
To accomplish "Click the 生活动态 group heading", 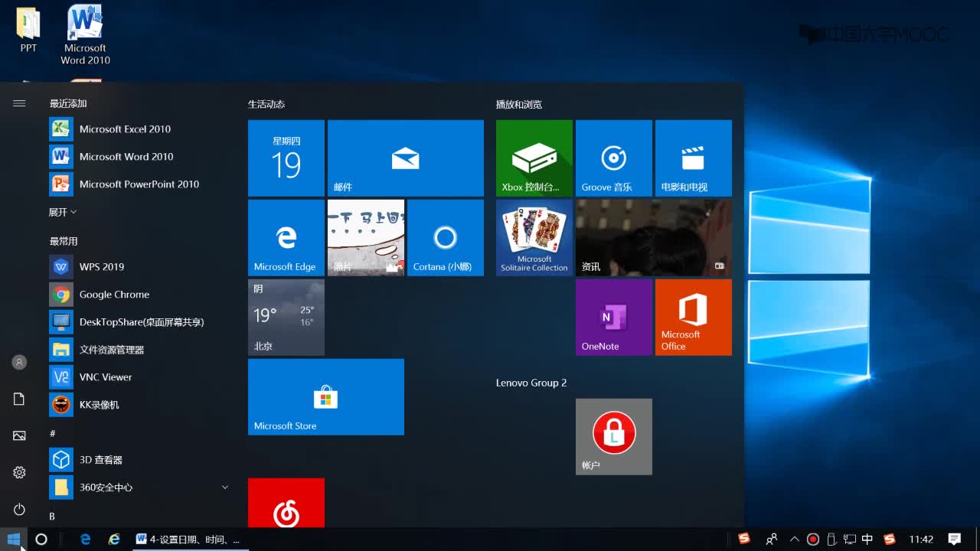I will (x=266, y=104).
